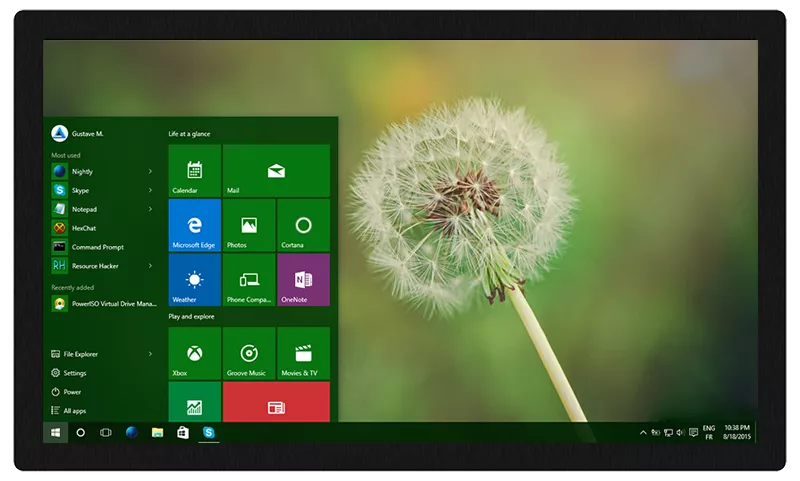Click the clock showing 10:38 PM
The height and width of the screenshot is (481, 800).
737,432
